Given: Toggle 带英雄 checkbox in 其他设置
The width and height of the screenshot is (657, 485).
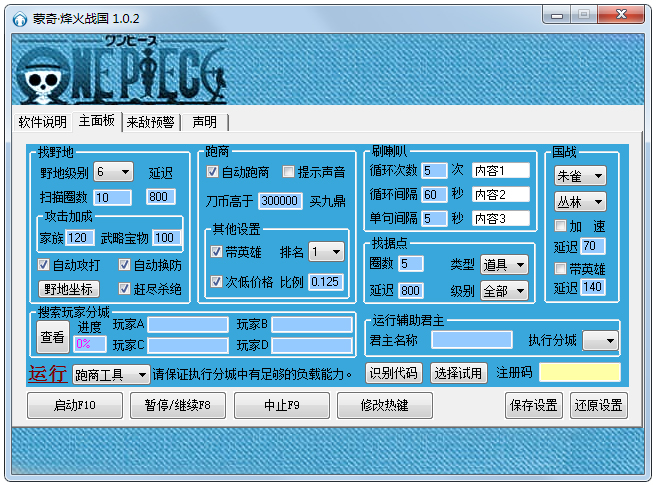Looking at the screenshot, I should click(216, 251).
